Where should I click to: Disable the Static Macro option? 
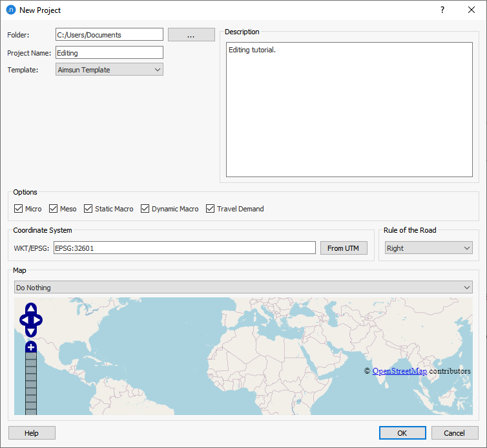[x=88, y=209]
